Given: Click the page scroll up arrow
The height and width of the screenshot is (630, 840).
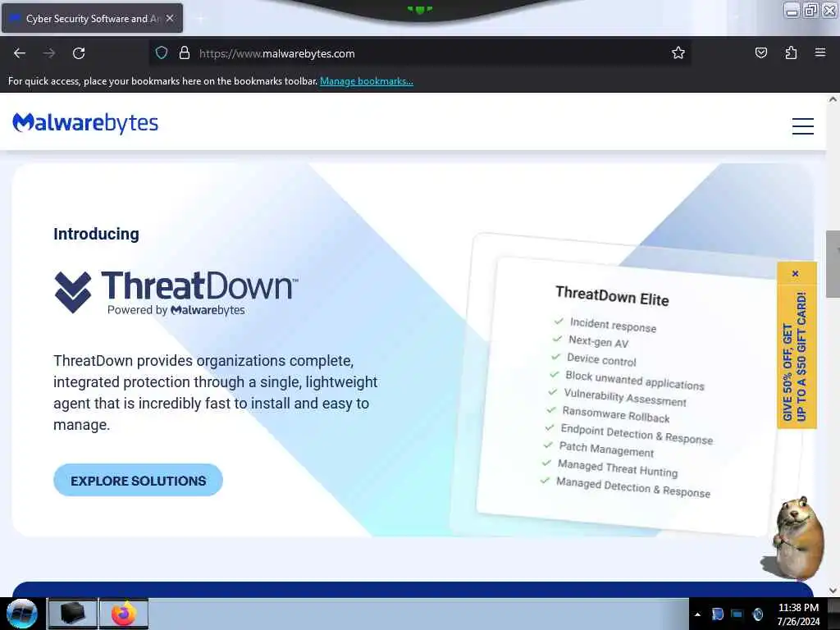Looking at the screenshot, I should point(833,99).
